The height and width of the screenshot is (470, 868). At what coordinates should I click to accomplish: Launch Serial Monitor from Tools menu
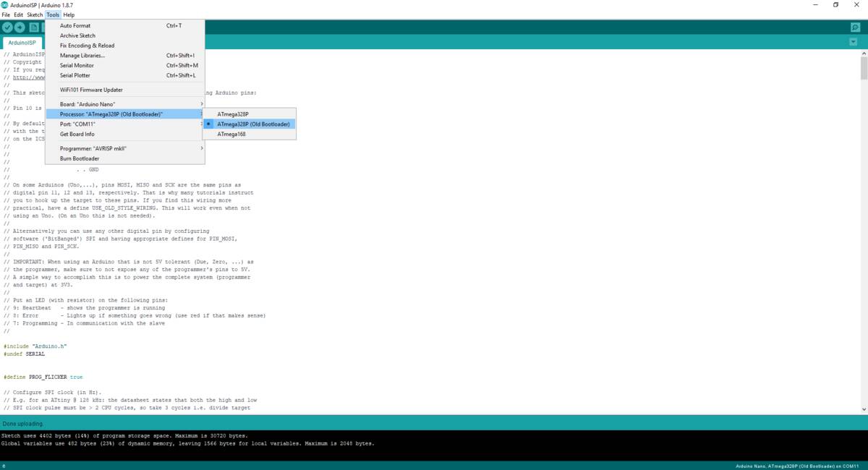(125, 65)
